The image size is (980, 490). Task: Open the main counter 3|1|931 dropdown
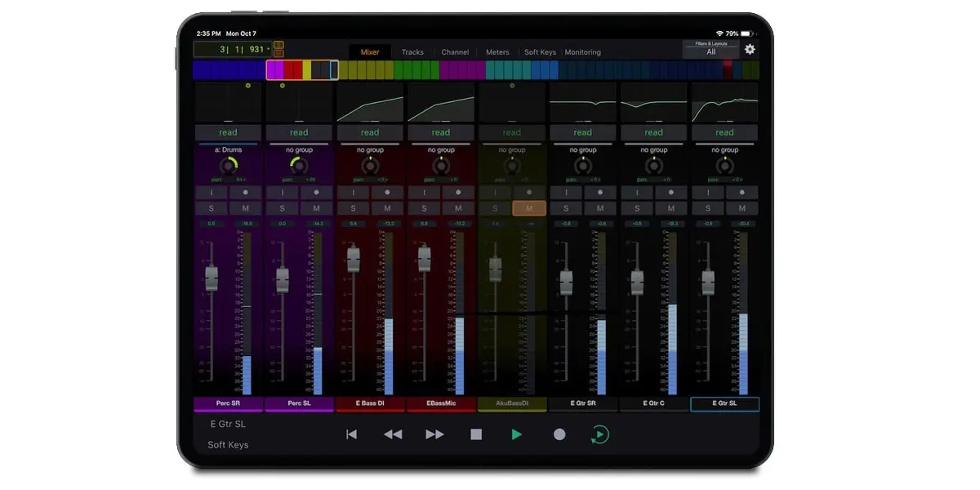pos(233,50)
